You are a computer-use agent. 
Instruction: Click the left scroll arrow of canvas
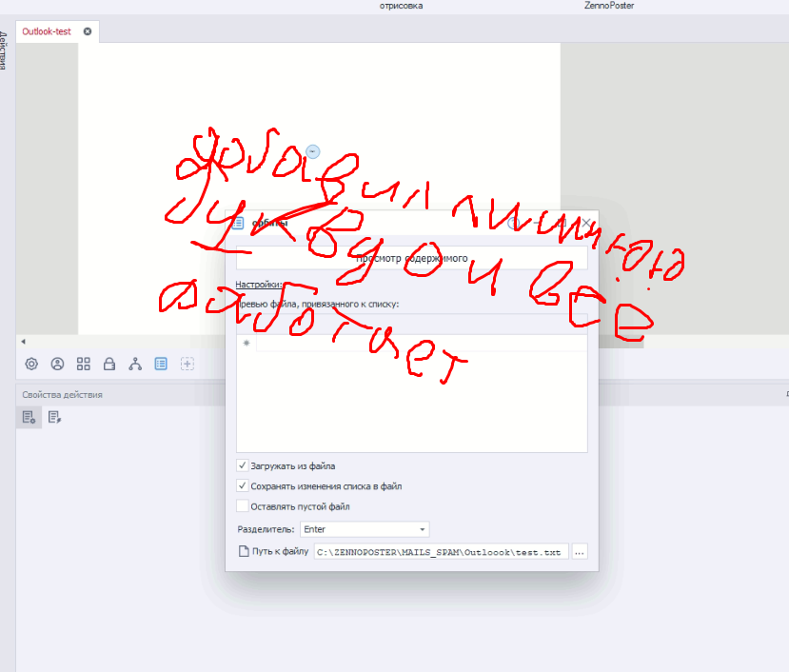pyautogui.click(x=23, y=342)
